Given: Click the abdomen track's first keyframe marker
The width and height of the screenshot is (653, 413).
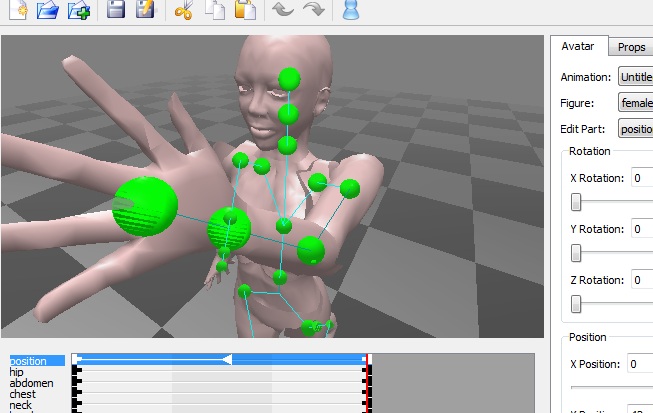Looking at the screenshot, I should click(77, 381).
